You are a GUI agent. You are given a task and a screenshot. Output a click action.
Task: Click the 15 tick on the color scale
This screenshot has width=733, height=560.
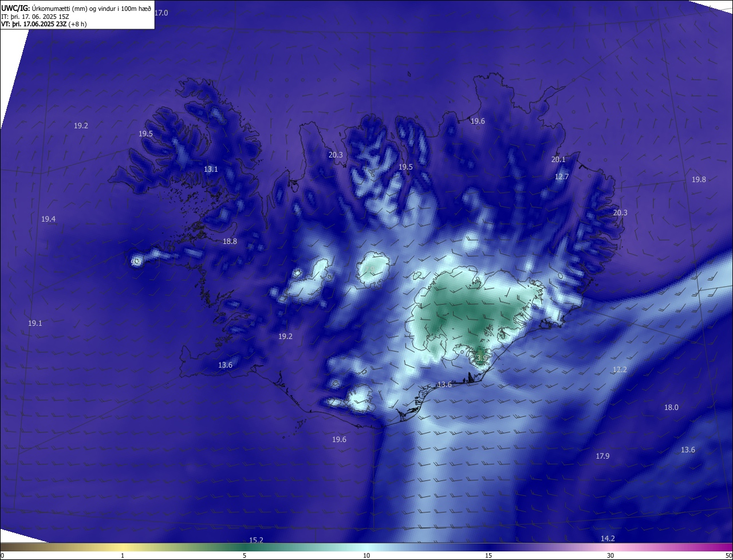(x=488, y=555)
